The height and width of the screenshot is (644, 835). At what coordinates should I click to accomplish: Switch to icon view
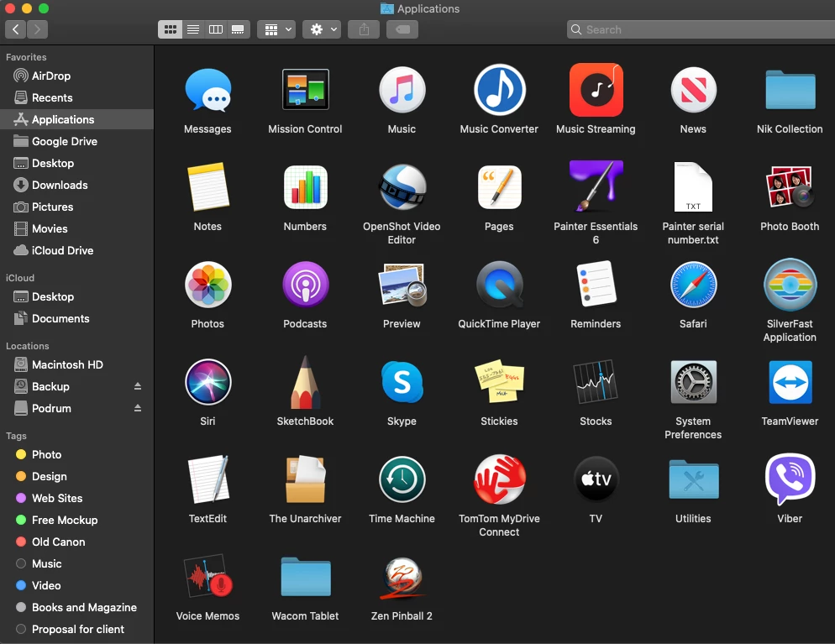click(170, 29)
